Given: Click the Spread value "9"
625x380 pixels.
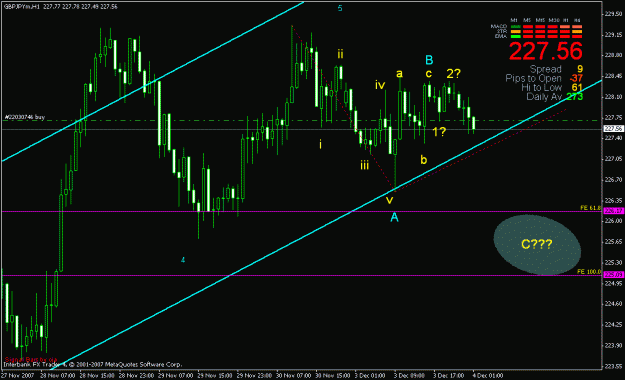Looking at the screenshot, I should click(x=580, y=69).
